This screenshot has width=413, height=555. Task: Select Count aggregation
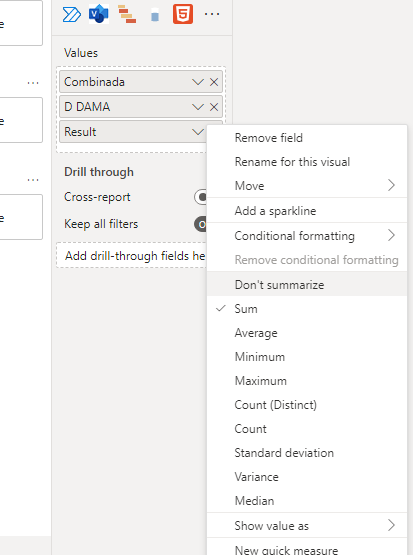307,429
